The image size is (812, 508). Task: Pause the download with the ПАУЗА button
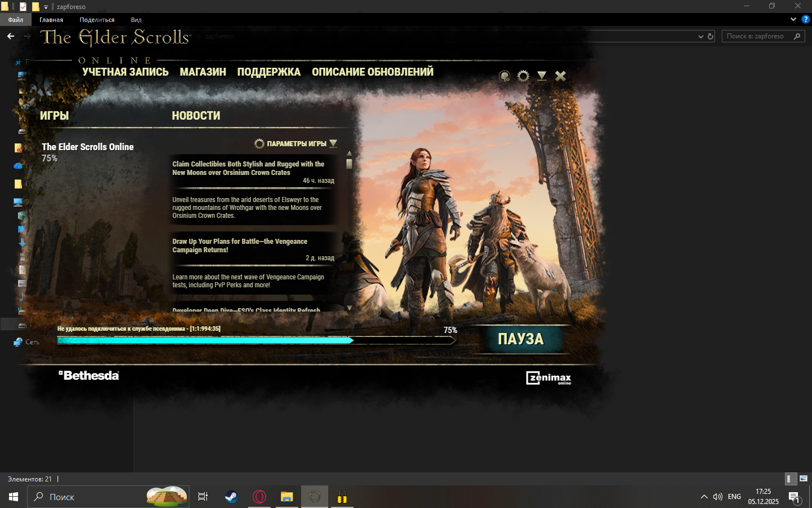(520, 339)
